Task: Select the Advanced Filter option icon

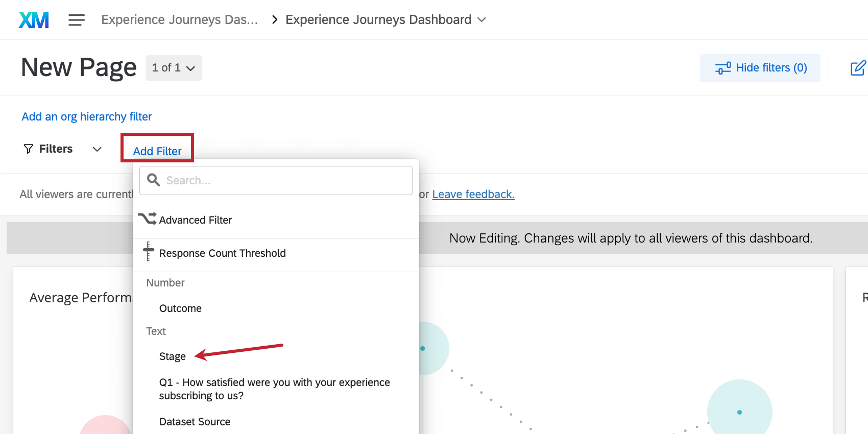Action: pyautogui.click(x=147, y=219)
